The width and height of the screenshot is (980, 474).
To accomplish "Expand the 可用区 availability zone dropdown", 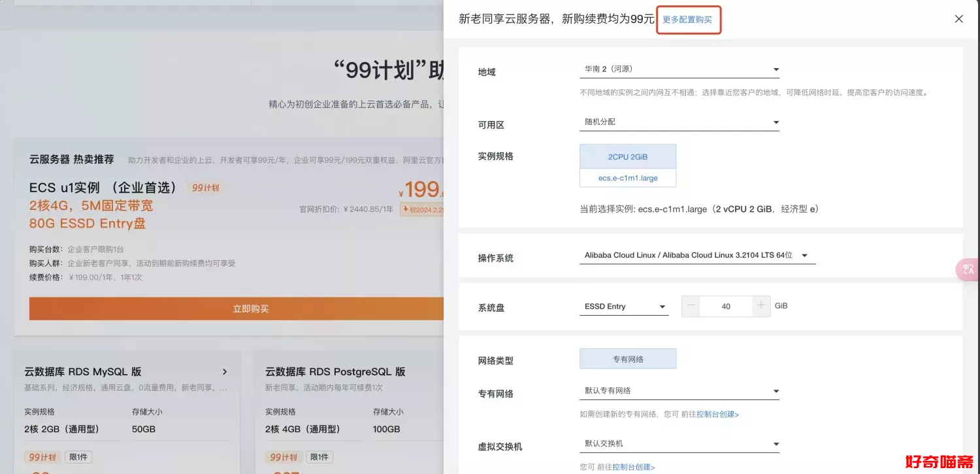I will tap(679, 122).
